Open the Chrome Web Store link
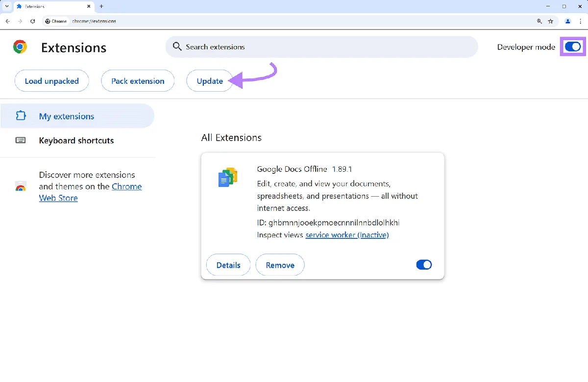The image size is (588, 382). 91,192
